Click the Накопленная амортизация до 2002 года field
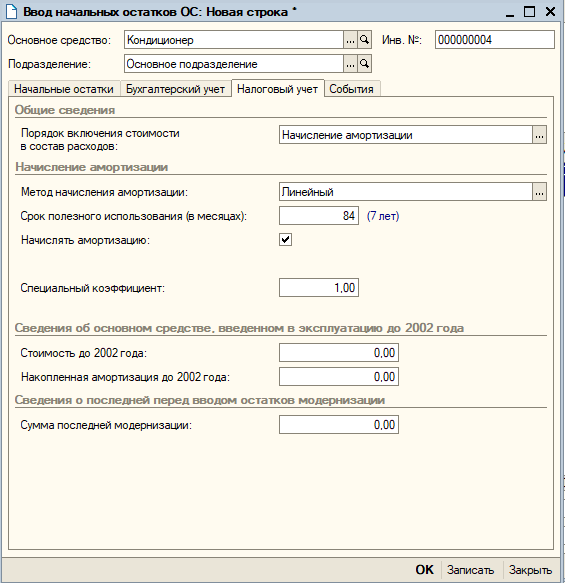The image size is (565, 583). [339, 377]
